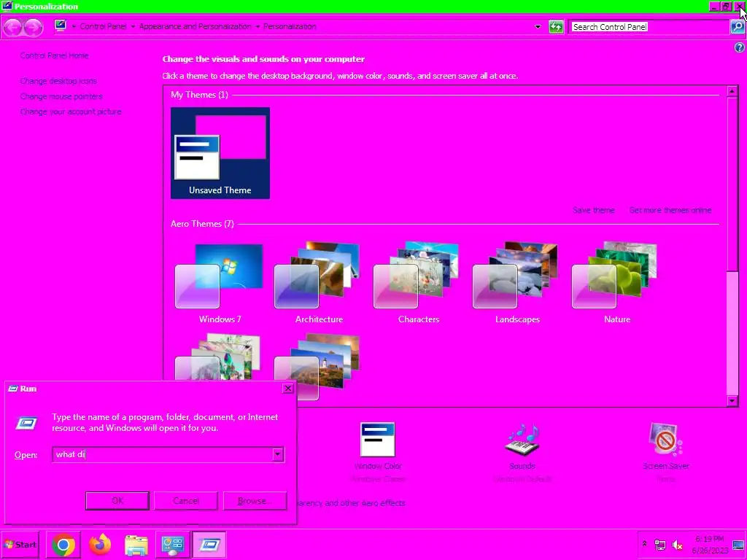Screen dimensions: 747x560
Task: Click theme list scrollbar down arrow
Action: click(732, 401)
